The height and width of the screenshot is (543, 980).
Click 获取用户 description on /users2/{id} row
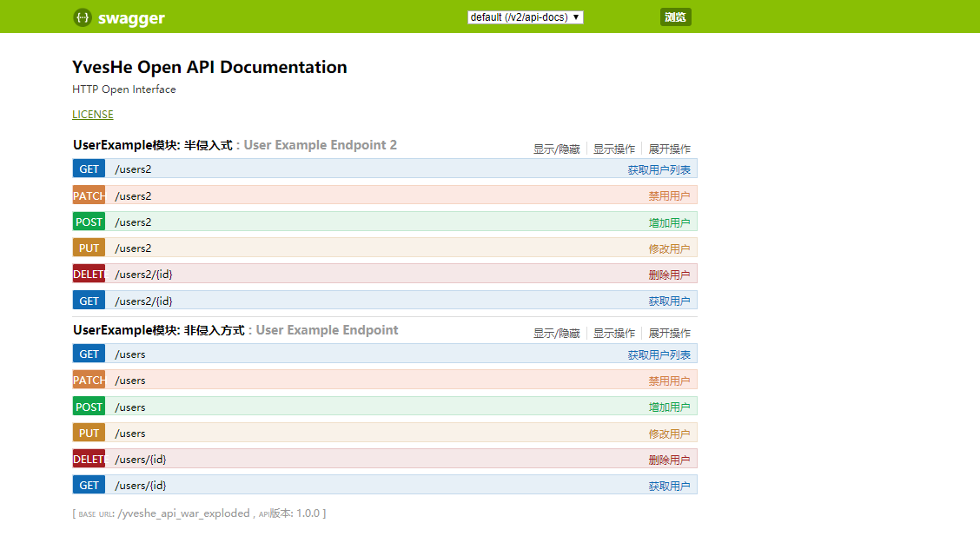click(669, 301)
